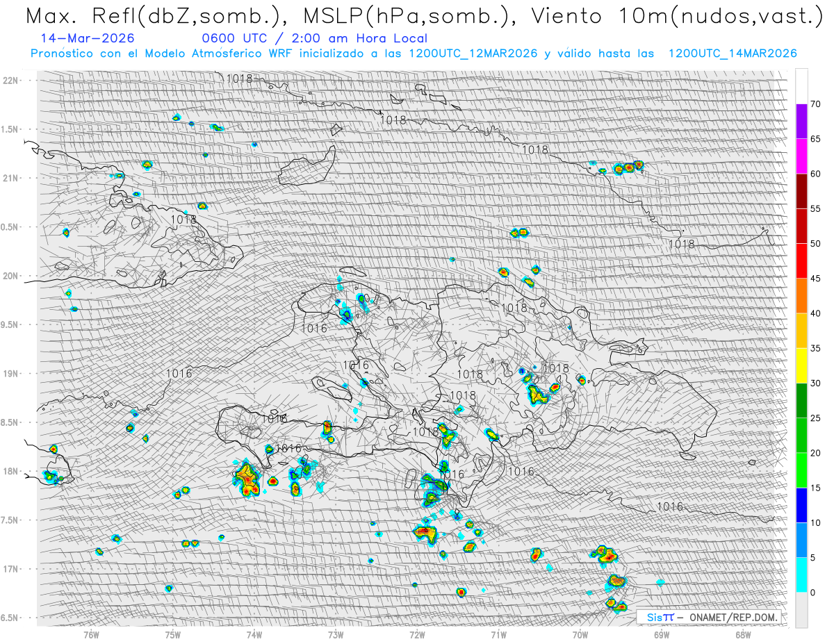Click the '70W' longitude label

pos(580,635)
